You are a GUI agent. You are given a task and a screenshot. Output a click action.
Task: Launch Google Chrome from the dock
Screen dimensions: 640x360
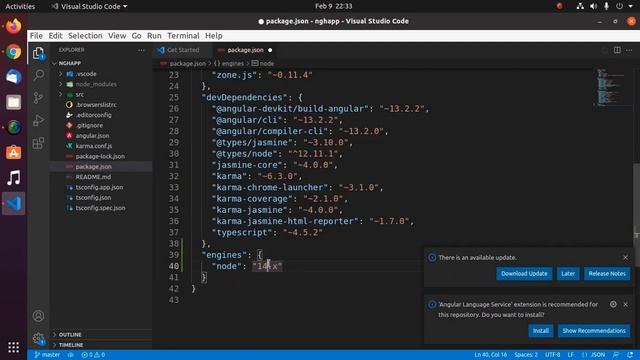tap(13, 52)
